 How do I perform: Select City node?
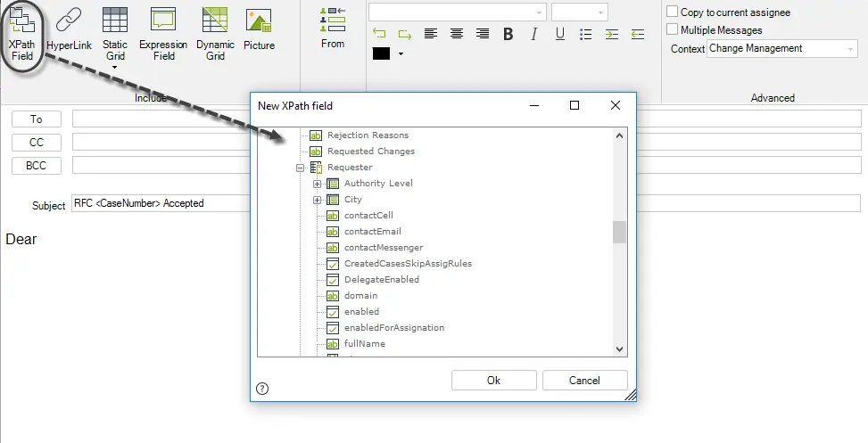point(352,199)
